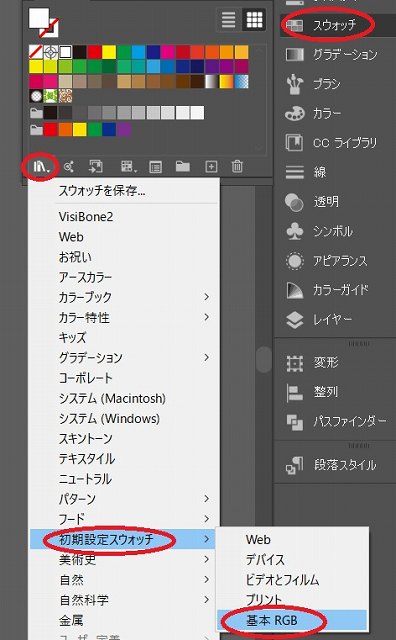Select the None swatch
Screen dimensions: 396x640
[x=36, y=52]
